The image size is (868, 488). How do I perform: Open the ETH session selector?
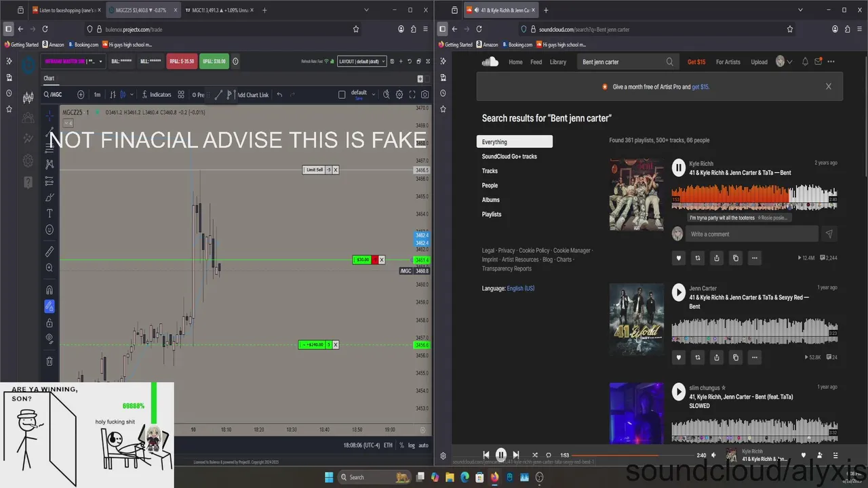[388, 445]
